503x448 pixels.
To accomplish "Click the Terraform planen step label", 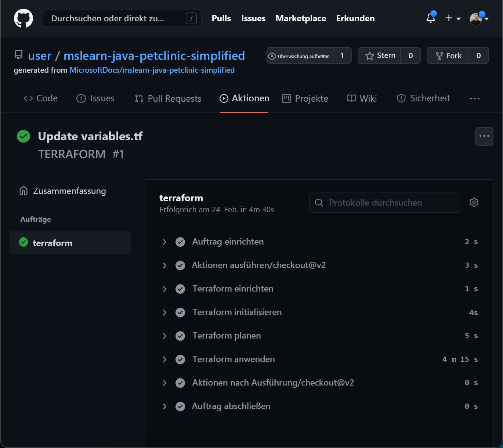I will 227,336.
